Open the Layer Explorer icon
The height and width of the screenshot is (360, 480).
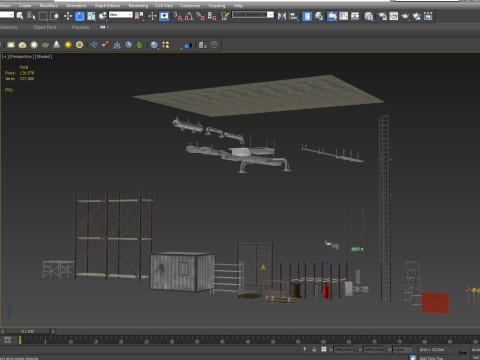(x=319, y=16)
